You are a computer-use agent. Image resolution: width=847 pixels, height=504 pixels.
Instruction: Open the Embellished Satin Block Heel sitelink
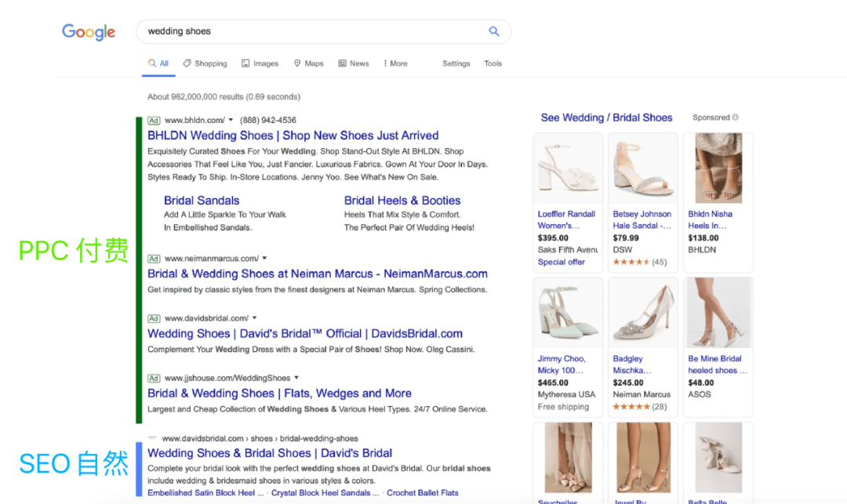205,493
